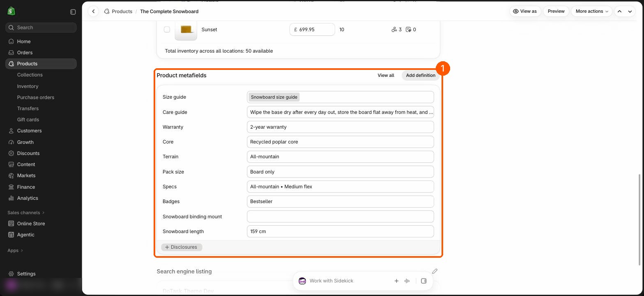Click the Add definition button
This screenshot has width=644, height=296.
click(x=421, y=75)
